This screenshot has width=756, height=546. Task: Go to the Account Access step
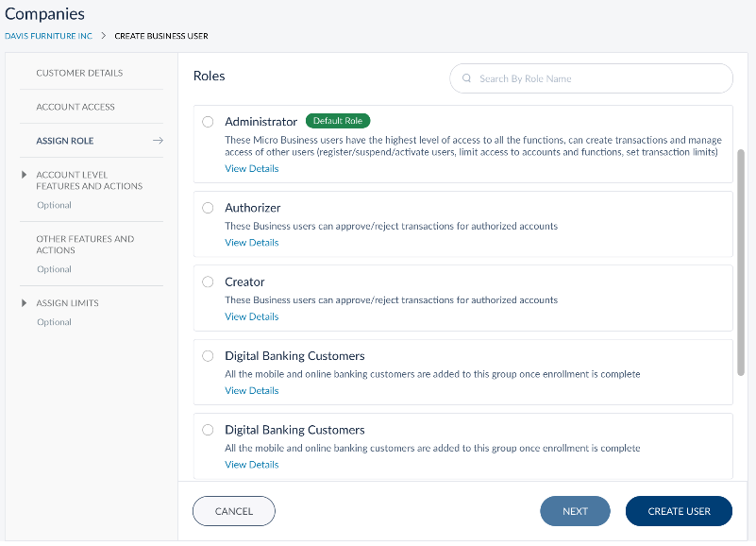tap(76, 107)
